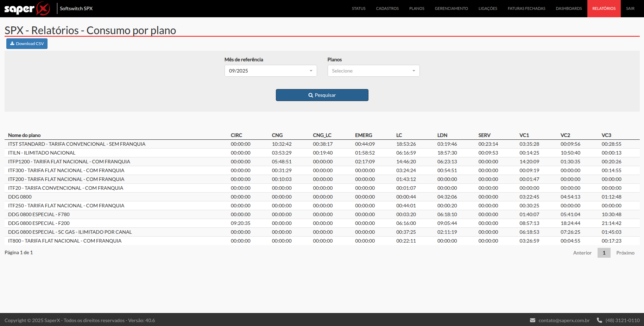Expand the Mês de referência dropdown arrow
The width and height of the screenshot is (644, 326).
click(x=311, y=71)
